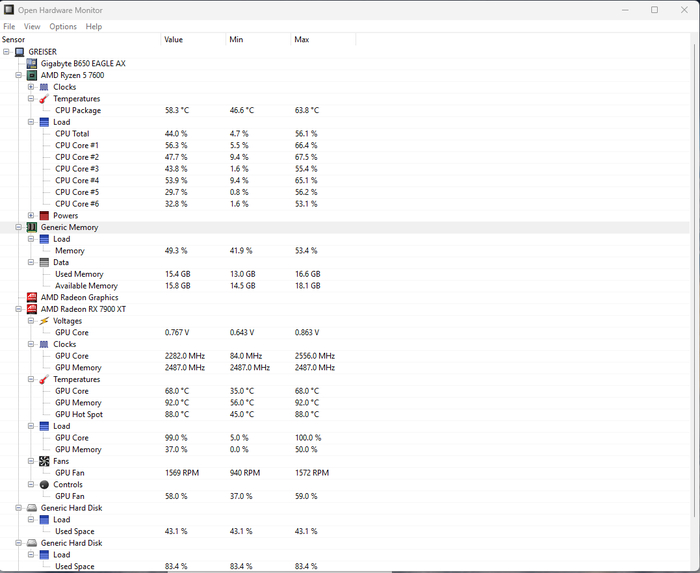Click the Generic Memory RAM icon
Viewport: 700px width, 573px height.
point(32,227)
